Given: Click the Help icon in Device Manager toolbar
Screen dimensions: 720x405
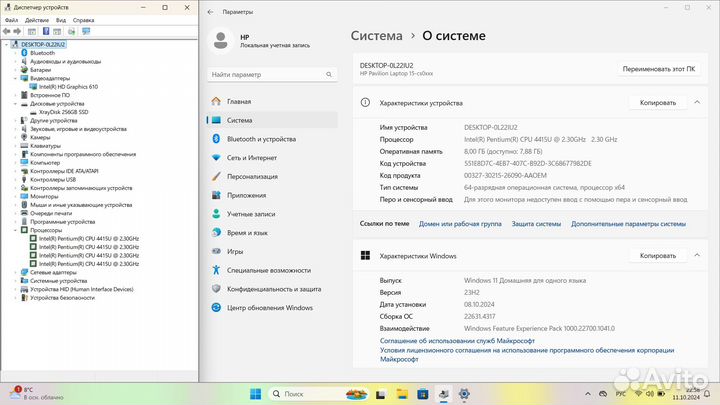Looking at the screenshot, I should [x=46, y=31].
